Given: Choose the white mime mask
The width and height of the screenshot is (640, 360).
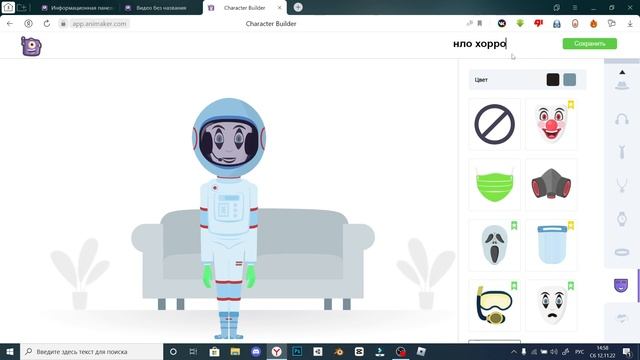Looking at the screenshot, I should [551, 306].
